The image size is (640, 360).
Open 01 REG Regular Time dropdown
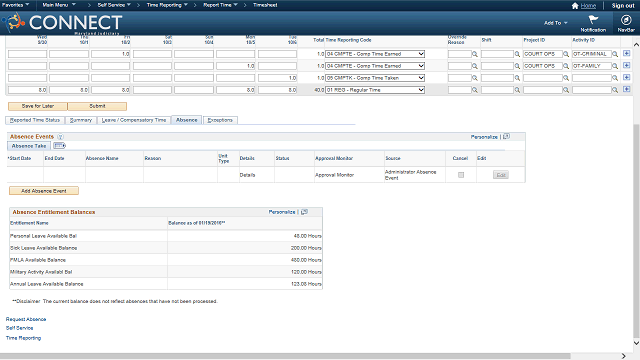tap(375, 90)
